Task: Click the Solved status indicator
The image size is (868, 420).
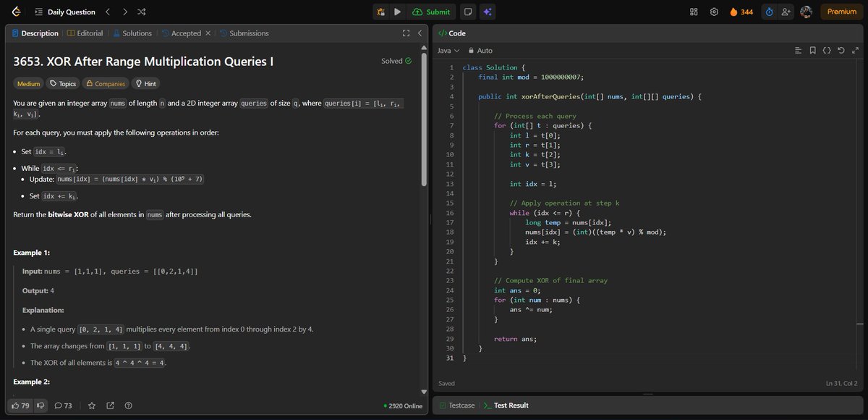Action: (x=396, y=61)
